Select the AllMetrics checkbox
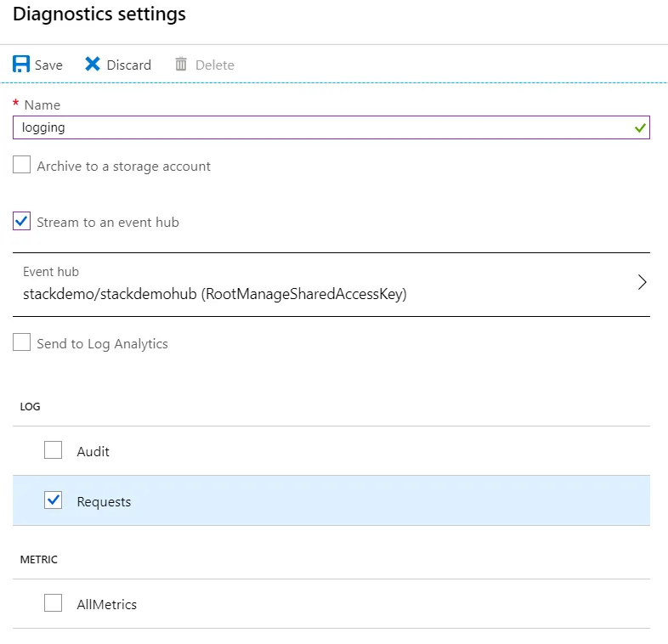Image resolution: width=668 pixels, height=644 pixels. [54, 603]
